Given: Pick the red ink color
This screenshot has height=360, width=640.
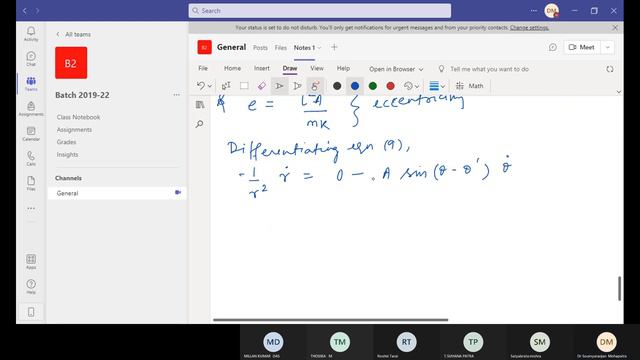Looking at the screenshot, I should (x=391, y=86).
